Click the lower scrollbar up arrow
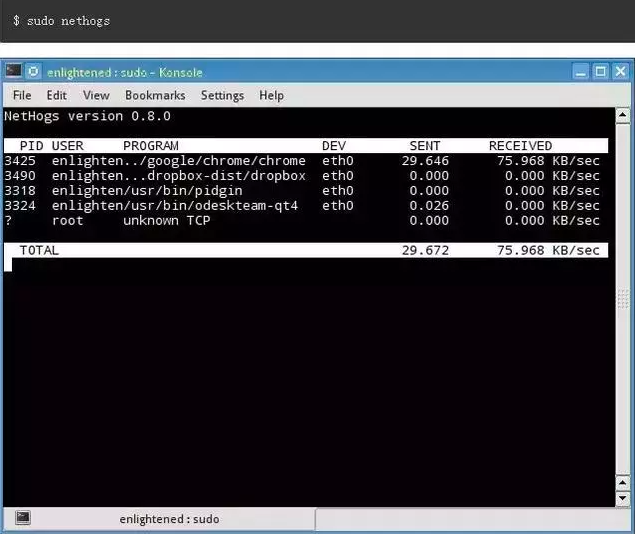This screenshot has width=635, height=534. 622,483
